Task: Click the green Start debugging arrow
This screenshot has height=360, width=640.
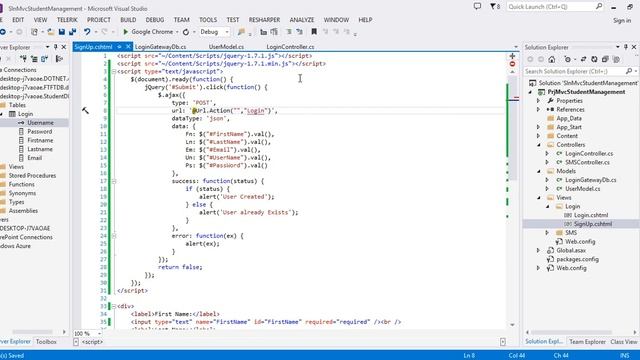Action: pyautogui.click(x=126, y=31)
